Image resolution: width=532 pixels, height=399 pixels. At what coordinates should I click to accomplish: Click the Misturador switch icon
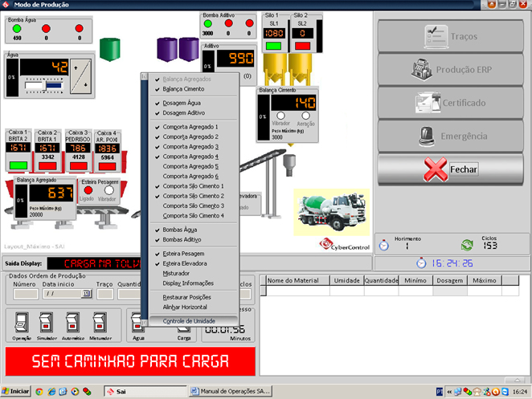pyautogui.click(x=101, y=322)
